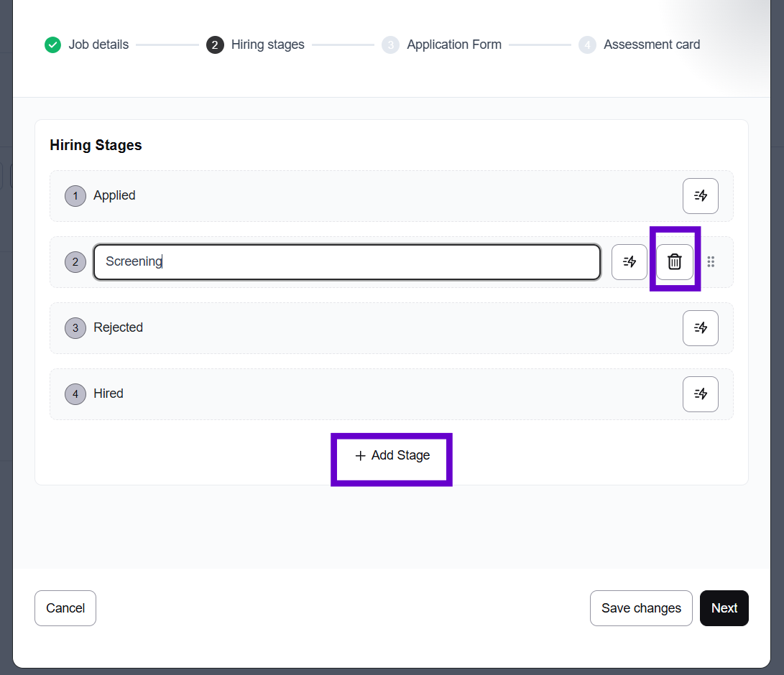Open automation settings for Screening stage
The height and width of the screenshot is (675, 784).
tap(629, 262)
